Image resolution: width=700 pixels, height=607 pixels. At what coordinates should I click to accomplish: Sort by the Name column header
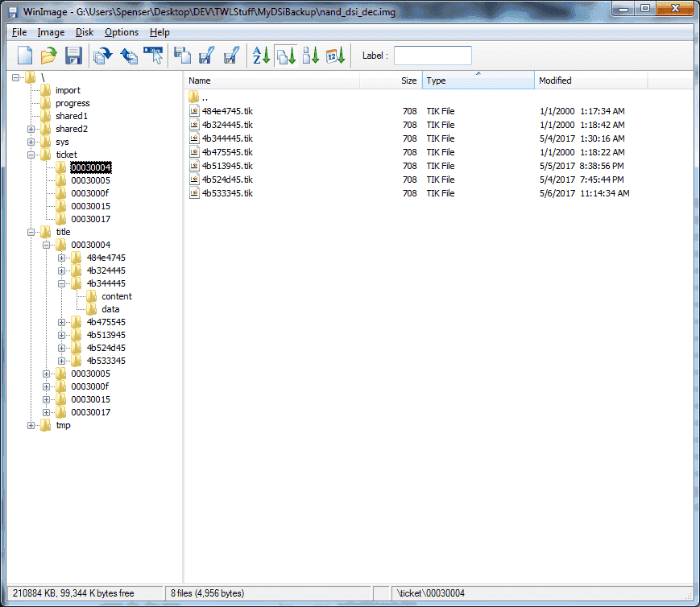pyautogui.click(x=272, y=81)
